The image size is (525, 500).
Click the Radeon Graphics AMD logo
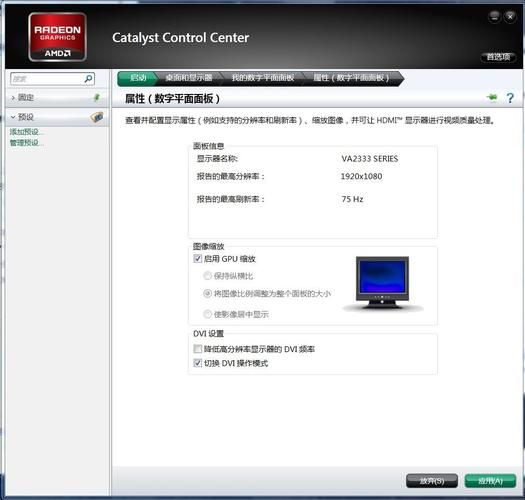point(57,37)
